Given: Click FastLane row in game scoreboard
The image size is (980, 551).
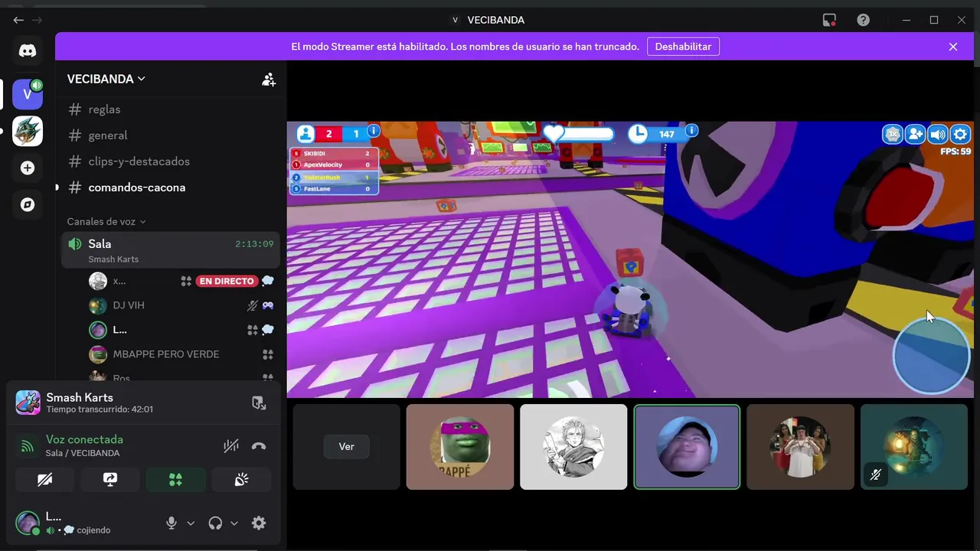Looking at the screenshot, I should point(334,189).
